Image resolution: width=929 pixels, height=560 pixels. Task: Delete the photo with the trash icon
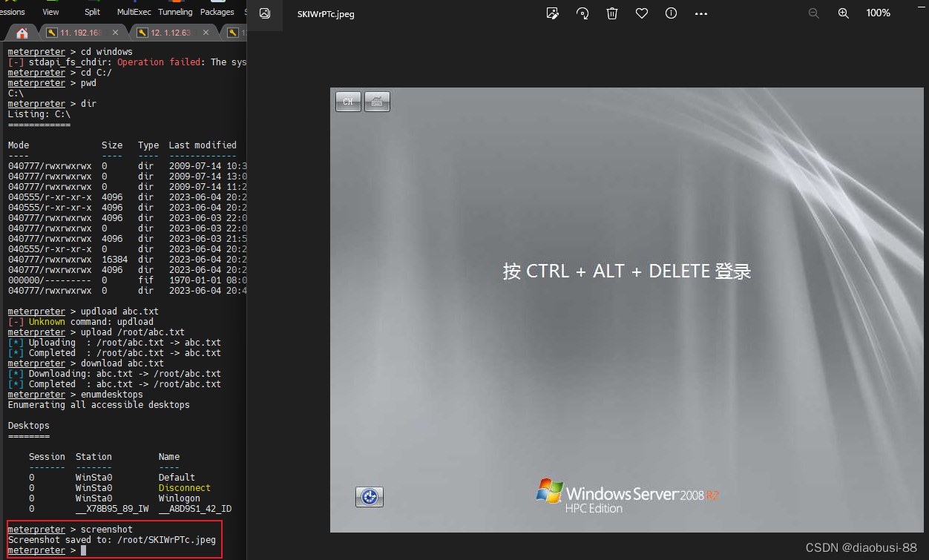tap(612, 13)
